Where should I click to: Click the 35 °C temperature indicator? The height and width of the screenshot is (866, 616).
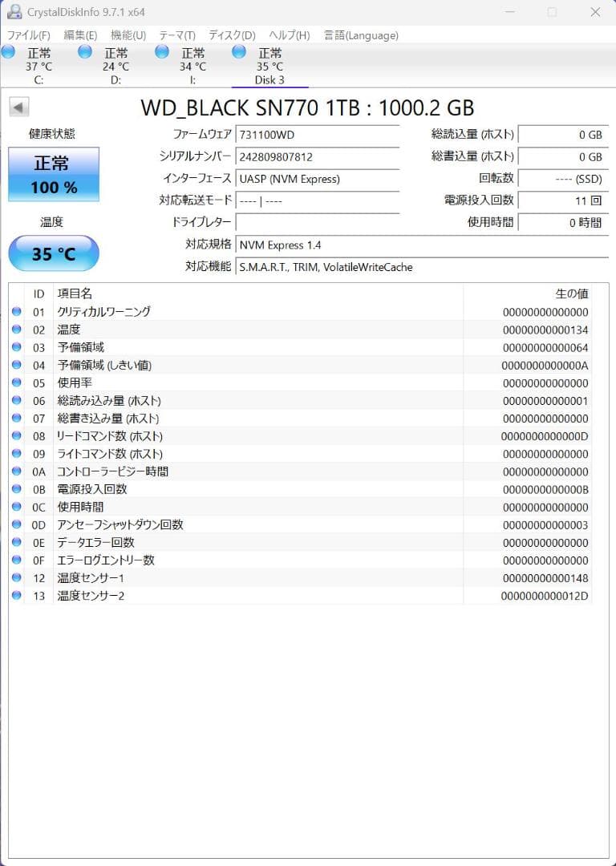[54, 253]
